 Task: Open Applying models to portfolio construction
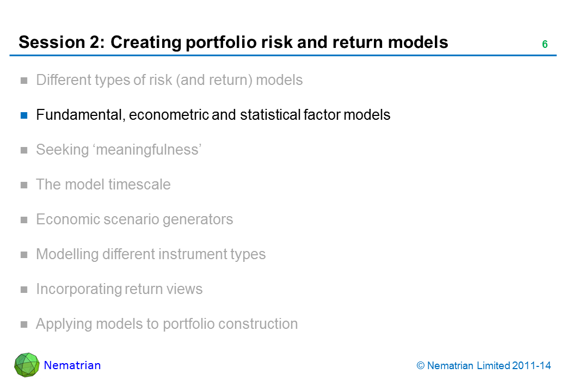coord(167,324)
